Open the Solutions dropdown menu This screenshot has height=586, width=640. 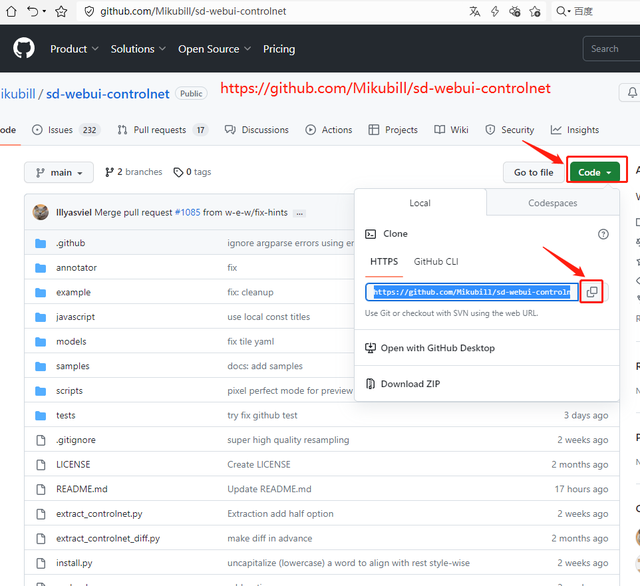138,49
